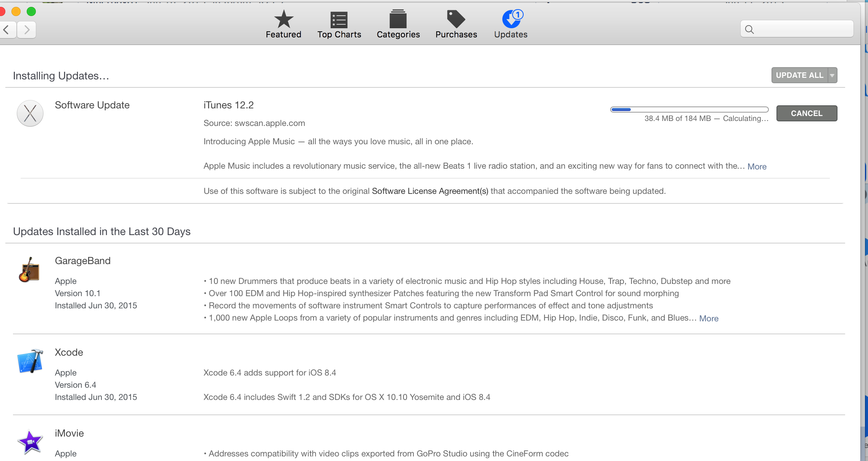Click the iTunes download progress bar
Viewport: 868px width, 461px height.
[689, 110]
